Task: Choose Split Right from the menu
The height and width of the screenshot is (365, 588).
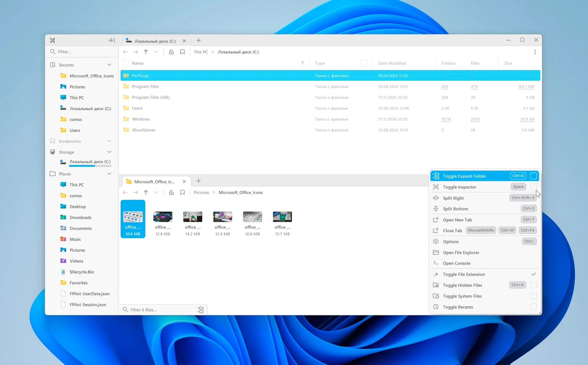Action: click(x=453, y=198)
